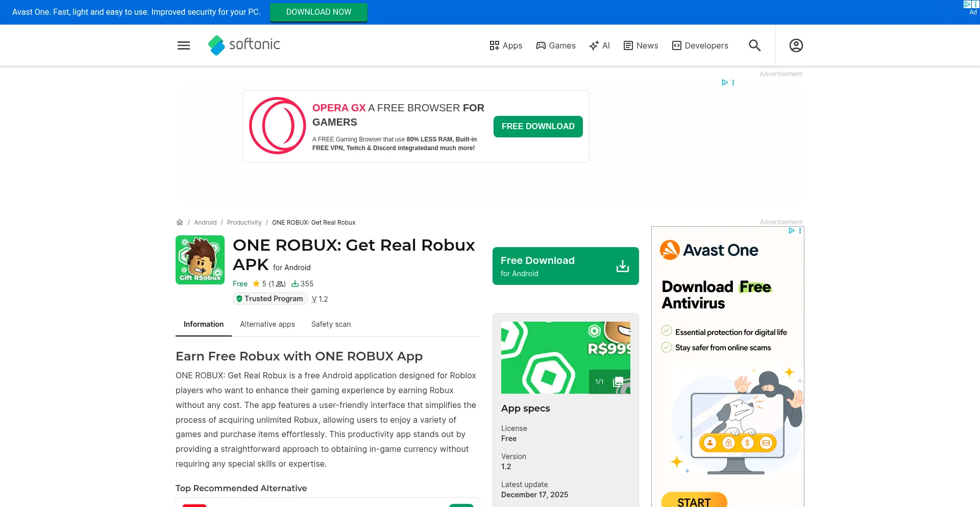980x507 pixels.
Task: Click the rating user-count icon
Action: (x=280, y=284)
